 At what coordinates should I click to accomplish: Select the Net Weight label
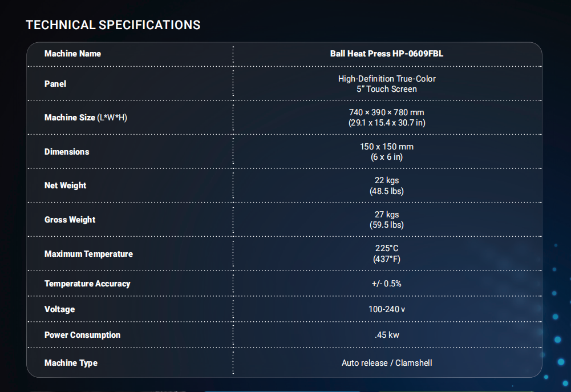(65, 185)
